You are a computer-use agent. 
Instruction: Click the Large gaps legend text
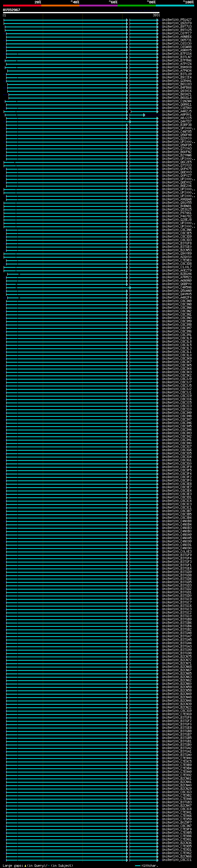(38, 865)
